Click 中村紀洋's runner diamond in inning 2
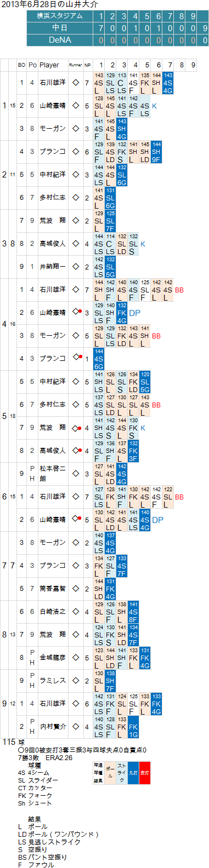This screenshot has width=209, height=868. click(76, 175)
